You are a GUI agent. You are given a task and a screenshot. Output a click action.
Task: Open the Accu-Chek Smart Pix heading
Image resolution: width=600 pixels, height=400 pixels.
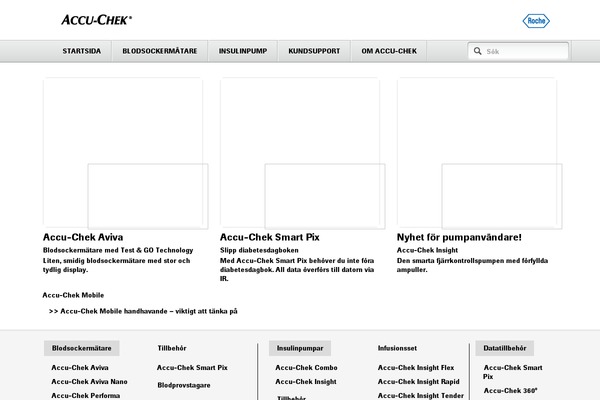point(270,237)
